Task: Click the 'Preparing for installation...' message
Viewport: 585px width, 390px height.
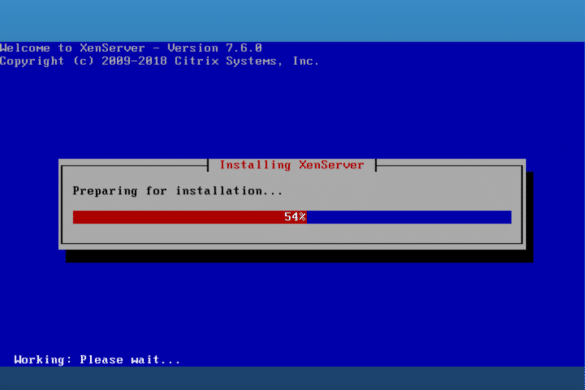Action: 177,191
